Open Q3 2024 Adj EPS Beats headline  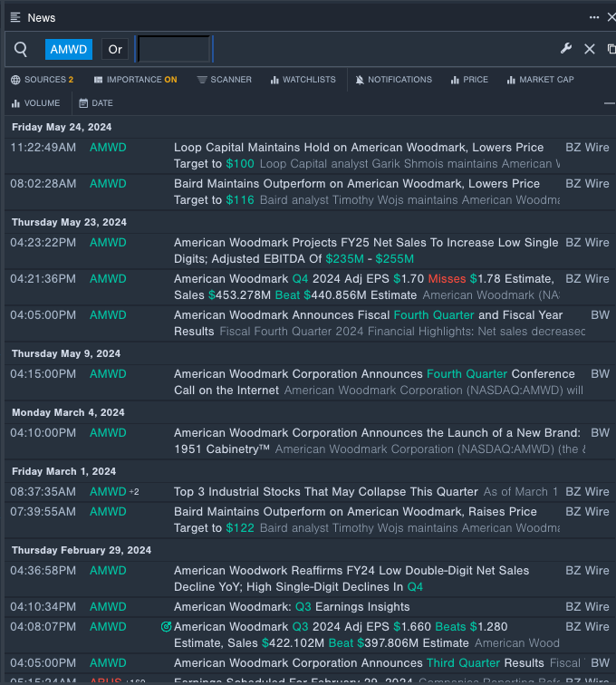tap(366, 635)
